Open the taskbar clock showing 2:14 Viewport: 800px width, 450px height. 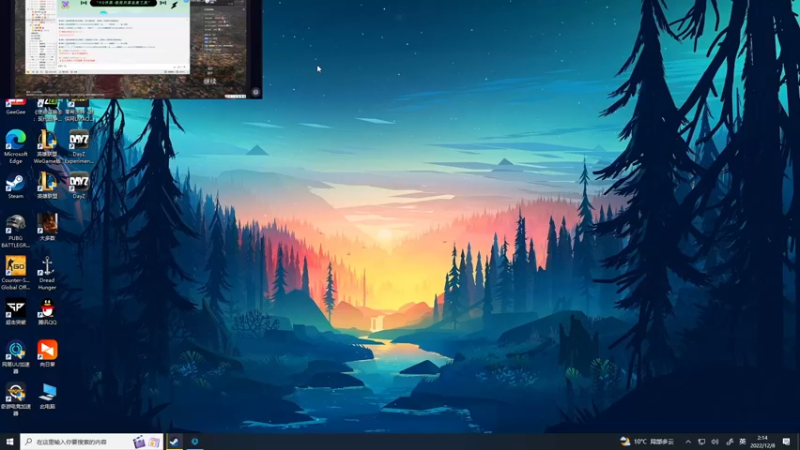click(x=763, y=442)
